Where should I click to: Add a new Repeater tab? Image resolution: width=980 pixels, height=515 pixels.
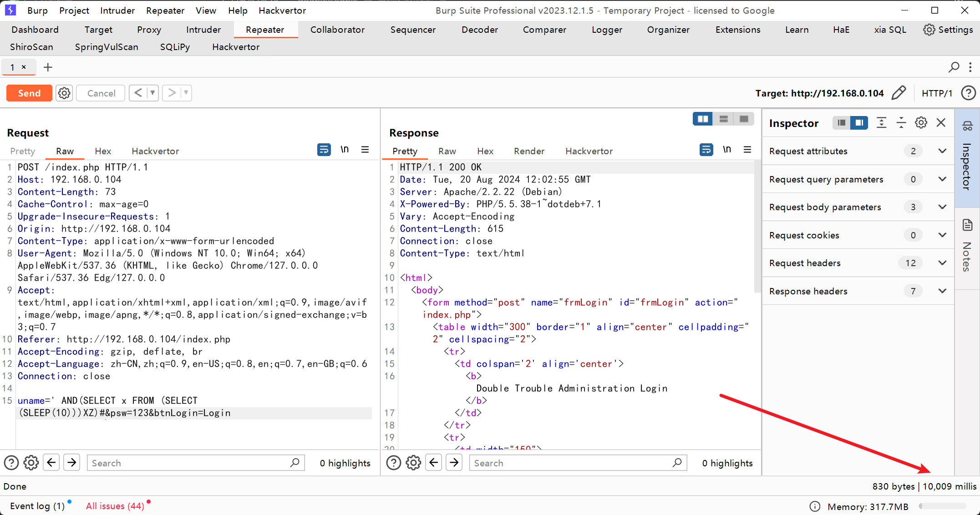click(x=48, y=67)
